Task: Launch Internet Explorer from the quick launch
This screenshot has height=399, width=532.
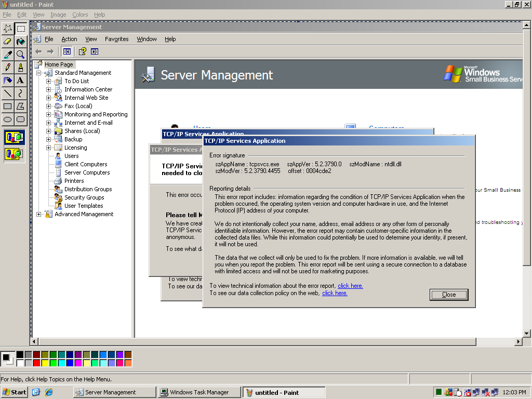Action: pos(49,392)
